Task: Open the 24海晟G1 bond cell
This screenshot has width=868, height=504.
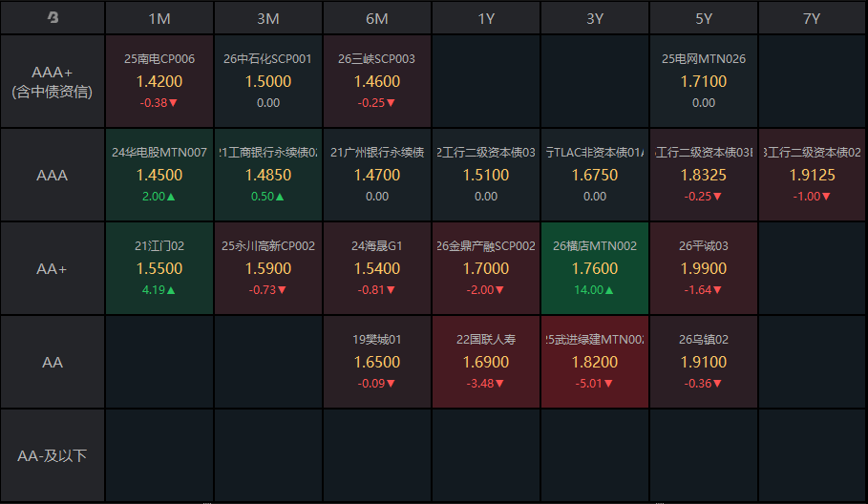Action: pyautogui.click(x=377, y=268)
